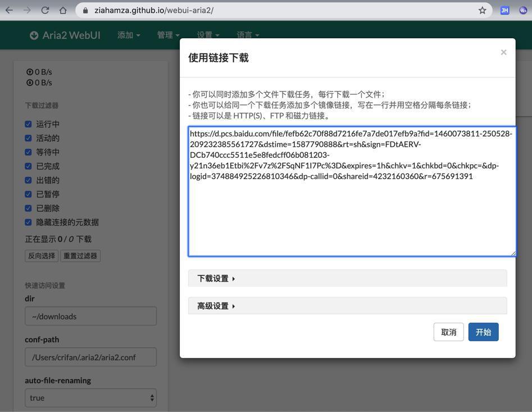Toggle the 活动的 filter checkbox
The image size is (532, 412).
[x=28, y=138]
